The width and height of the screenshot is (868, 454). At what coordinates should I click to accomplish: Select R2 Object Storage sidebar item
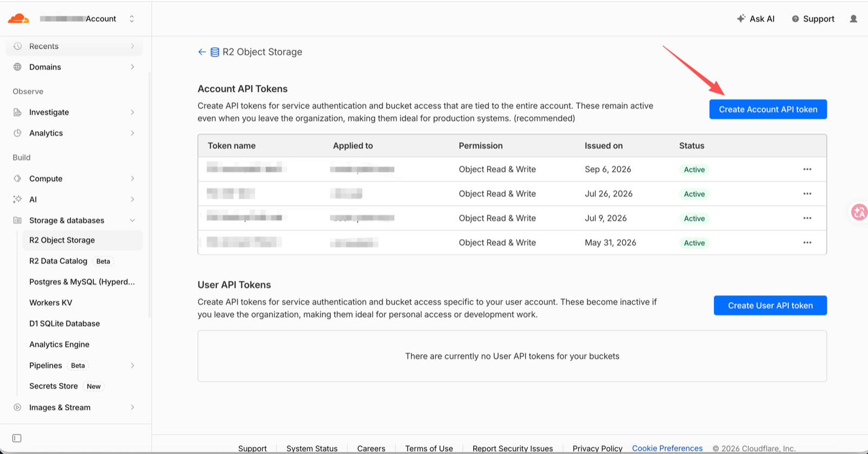82,240
